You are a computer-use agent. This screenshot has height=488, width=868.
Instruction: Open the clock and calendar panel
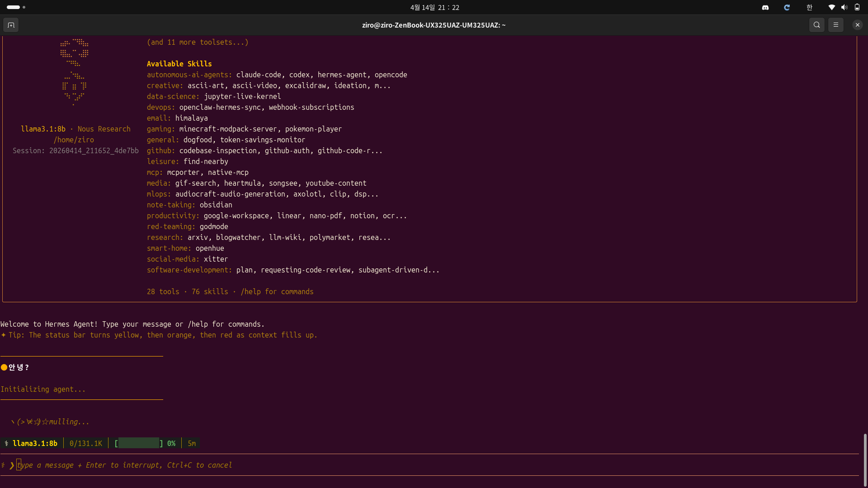pyautogui.click(x=434, y=7)
